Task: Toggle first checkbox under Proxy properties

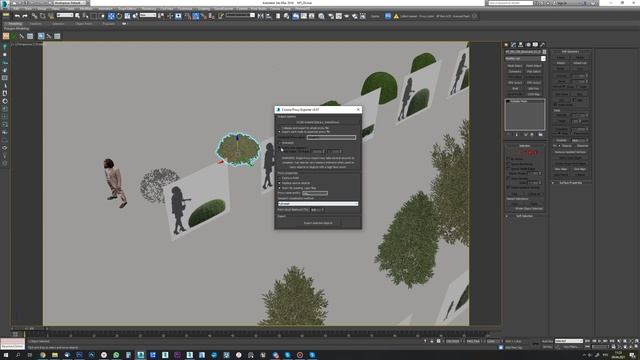Action: (x=280, y=178)
